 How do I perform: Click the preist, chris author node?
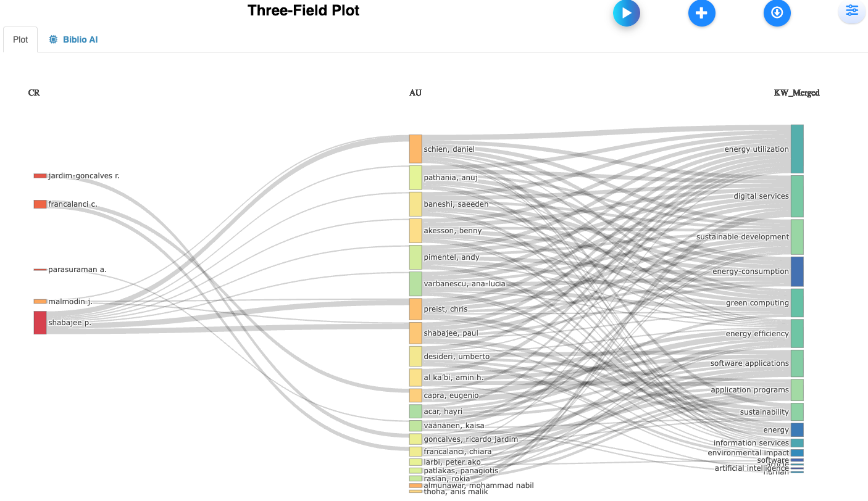click(415, 309)
